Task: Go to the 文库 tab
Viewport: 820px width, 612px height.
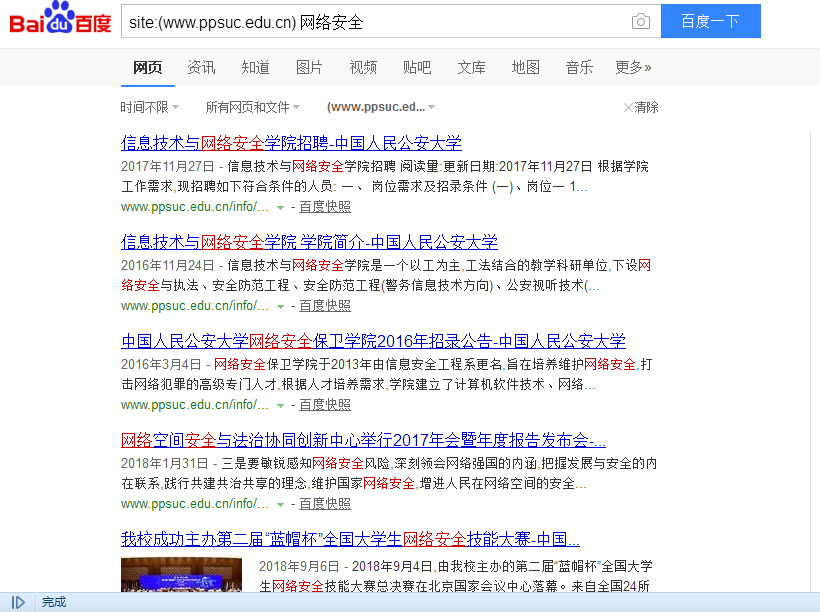Action: pyautogui.click(x=471, y=67)
